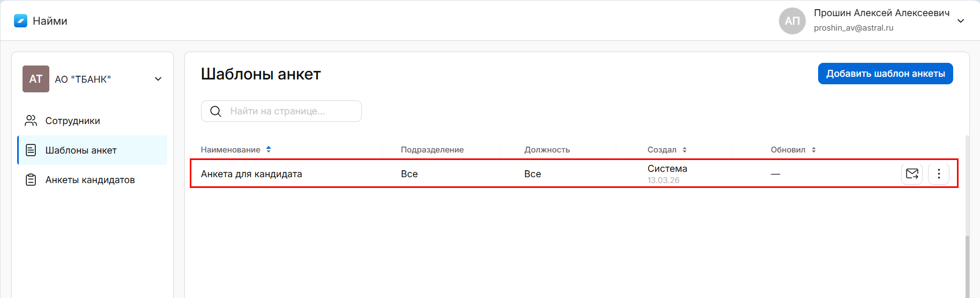
Task: Click the search magnifier icon
Action: [216, 111]
